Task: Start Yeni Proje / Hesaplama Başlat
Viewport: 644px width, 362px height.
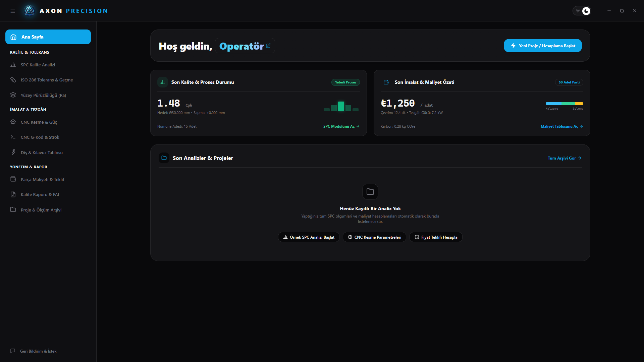Action: [543, 46]
